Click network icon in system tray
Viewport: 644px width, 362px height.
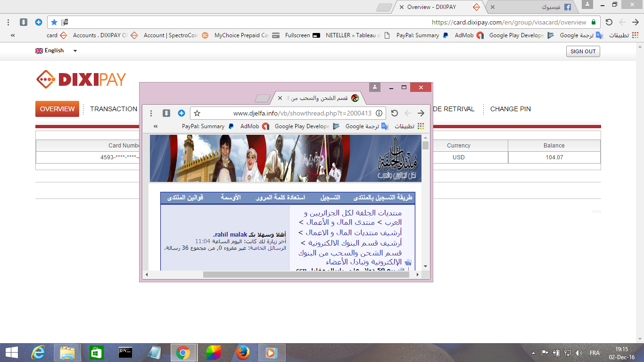(x=568, y=353)
